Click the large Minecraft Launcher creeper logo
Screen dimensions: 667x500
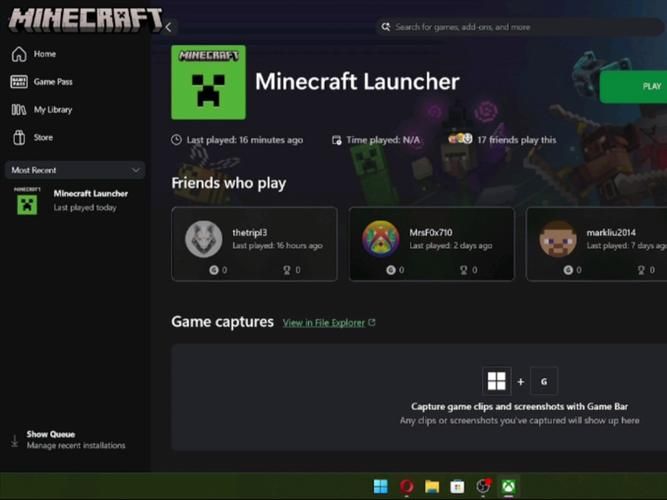(x=208, y=82)
